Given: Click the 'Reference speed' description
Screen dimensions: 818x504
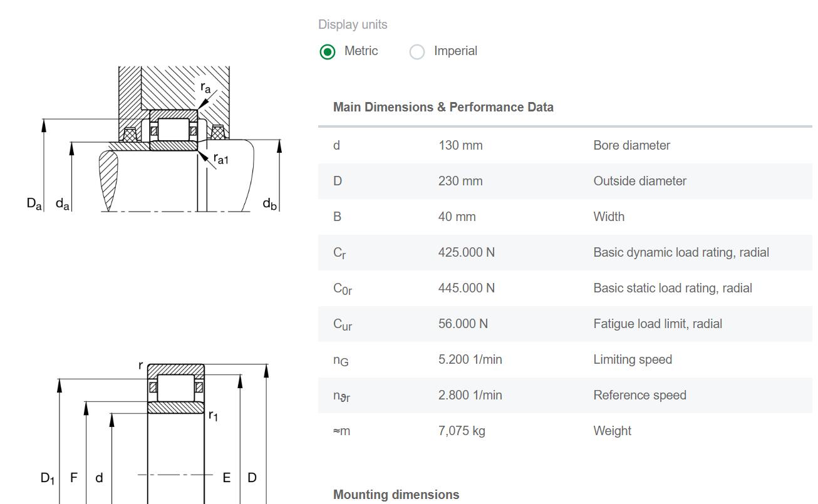Looking at the screenshot, I should pyautogui.click(x=640, y=395).
